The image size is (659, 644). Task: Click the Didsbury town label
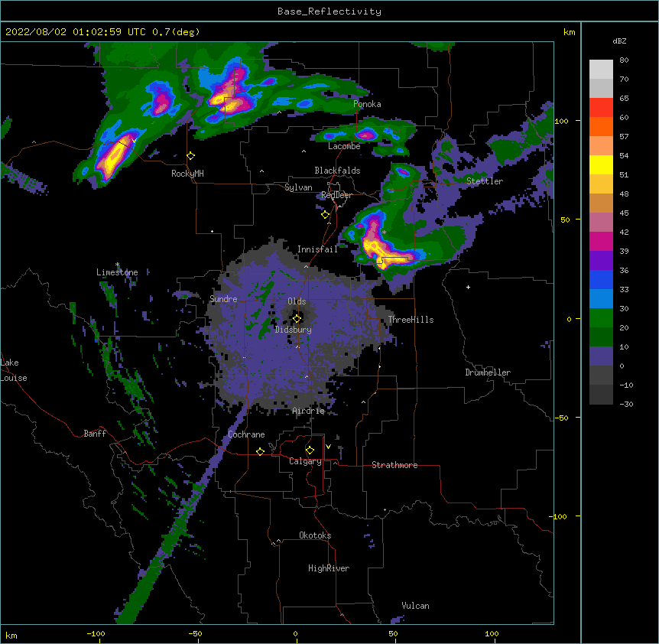tap(294, 330)
